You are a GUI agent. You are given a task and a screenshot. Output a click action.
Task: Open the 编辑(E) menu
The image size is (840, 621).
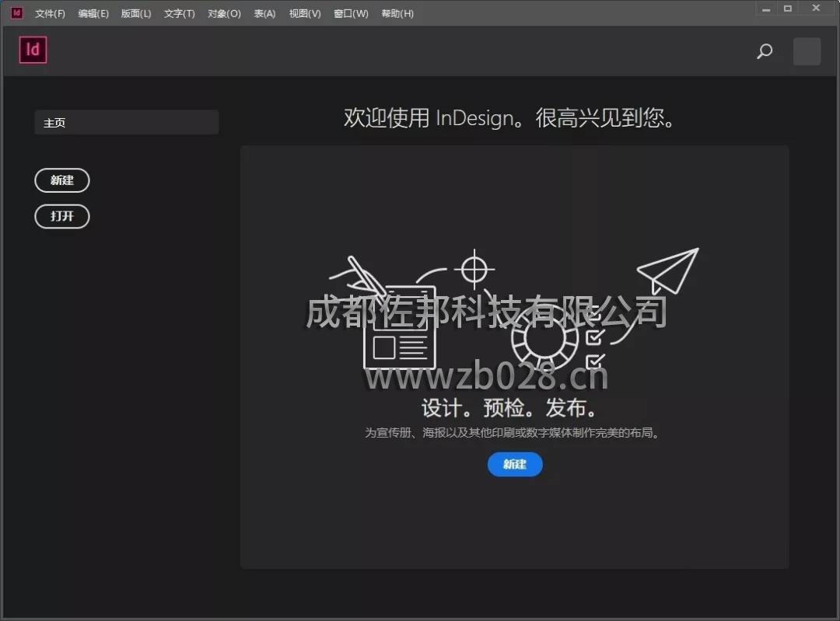[93, 13]
